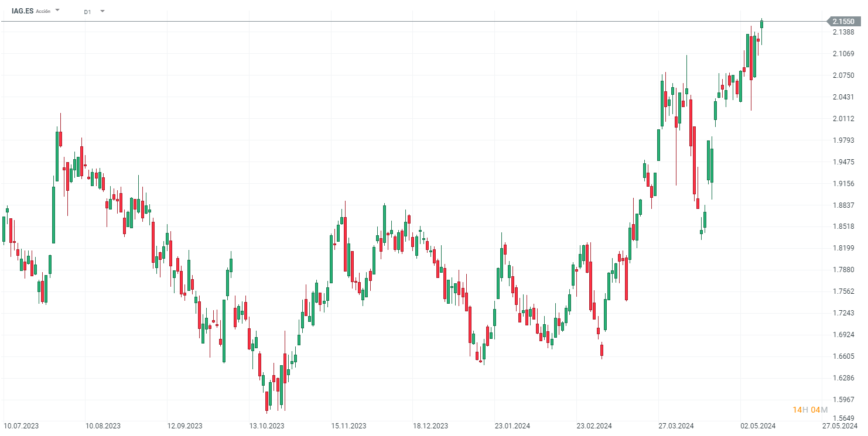Click the 13.10.2023 date label
868x436 pixels.
tap(266, 426)
